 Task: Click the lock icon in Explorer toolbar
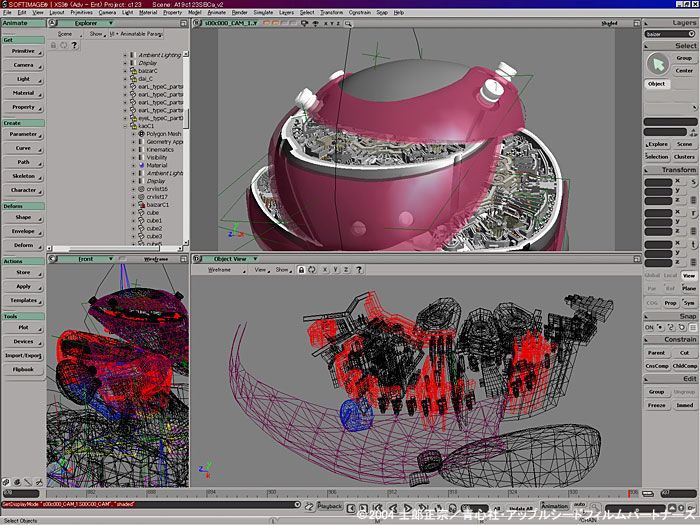[x=53, y=45]
